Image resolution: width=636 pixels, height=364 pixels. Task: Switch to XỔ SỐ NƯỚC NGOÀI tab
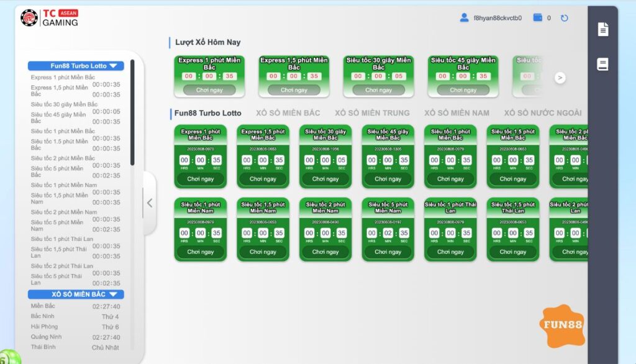543,113
